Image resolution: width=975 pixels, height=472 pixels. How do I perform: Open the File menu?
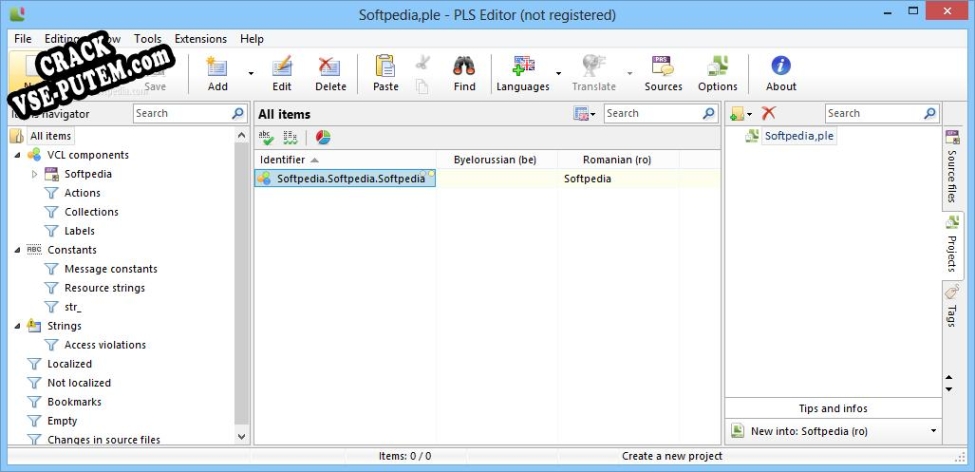pyautogui.click(x=22, y=39)
